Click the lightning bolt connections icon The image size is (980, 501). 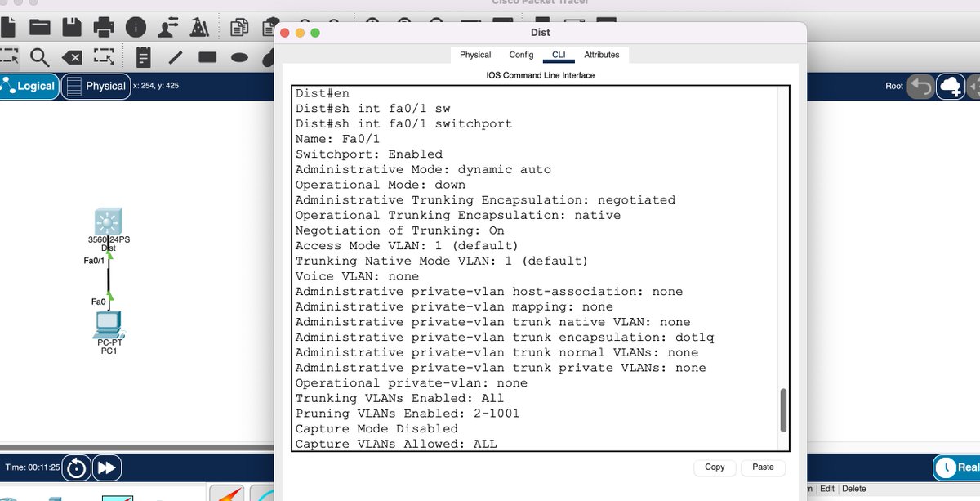click(x=227, y=494)
